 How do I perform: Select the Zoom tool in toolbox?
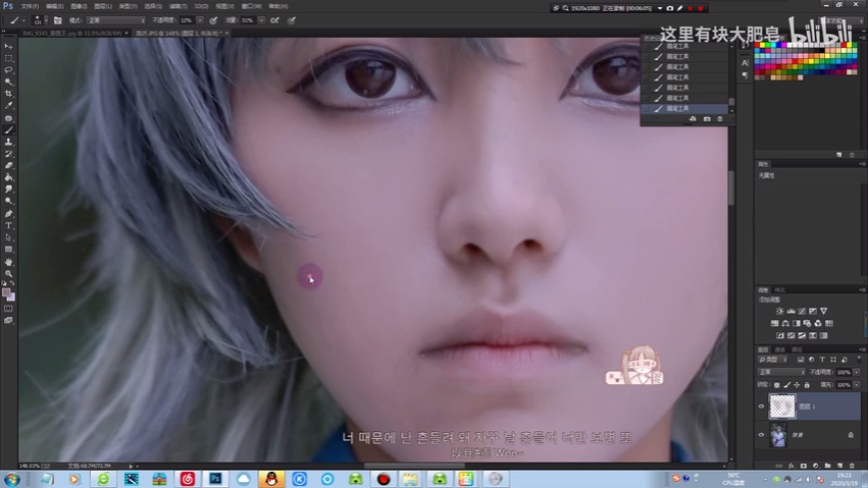click(x=9, y=273)
